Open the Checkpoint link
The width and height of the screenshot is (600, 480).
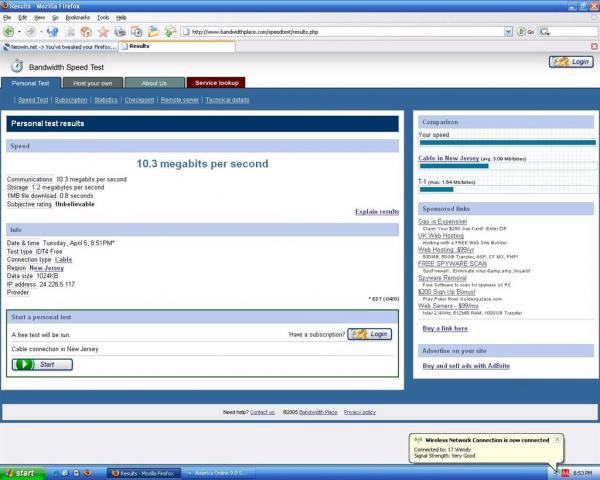pyautogui.click(x=139, y=100)
